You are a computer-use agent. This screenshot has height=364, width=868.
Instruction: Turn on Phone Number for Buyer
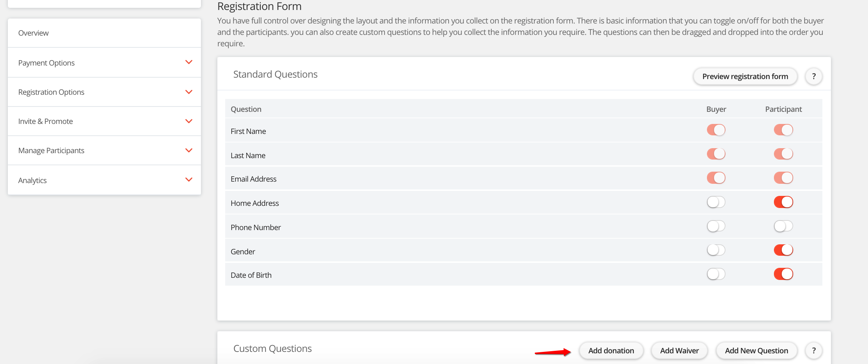(716, 226)
